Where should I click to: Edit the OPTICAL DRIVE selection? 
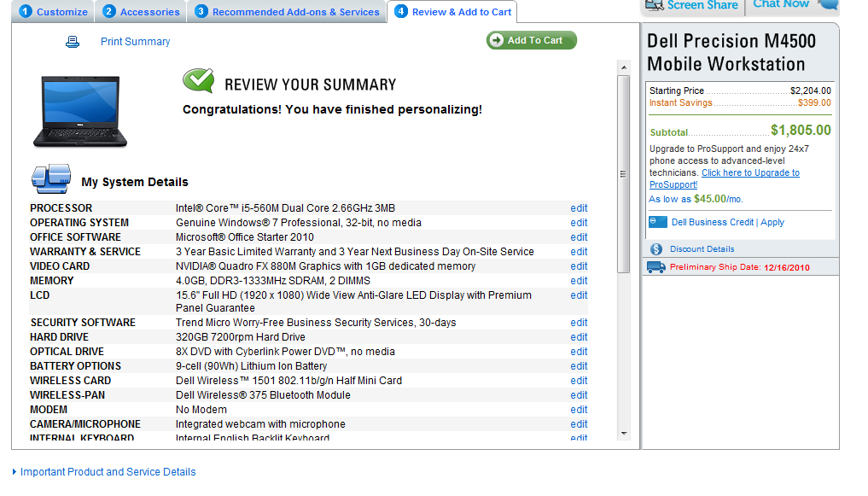[579, 352]
